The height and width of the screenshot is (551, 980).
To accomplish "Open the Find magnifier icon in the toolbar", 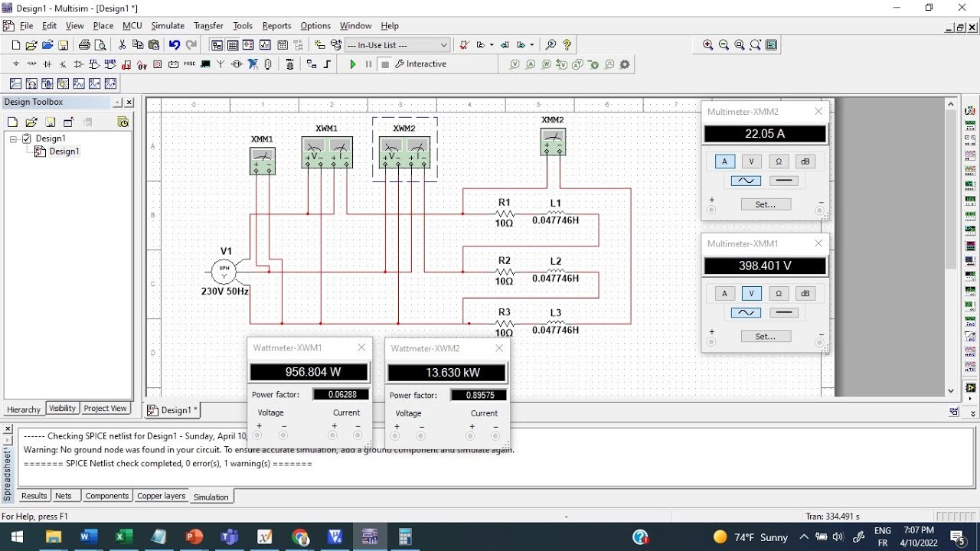I will pos(550,45).
